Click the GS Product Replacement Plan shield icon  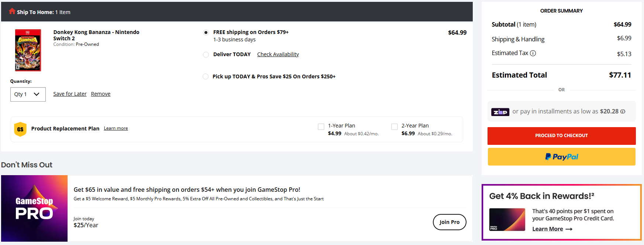click(20, 129)
